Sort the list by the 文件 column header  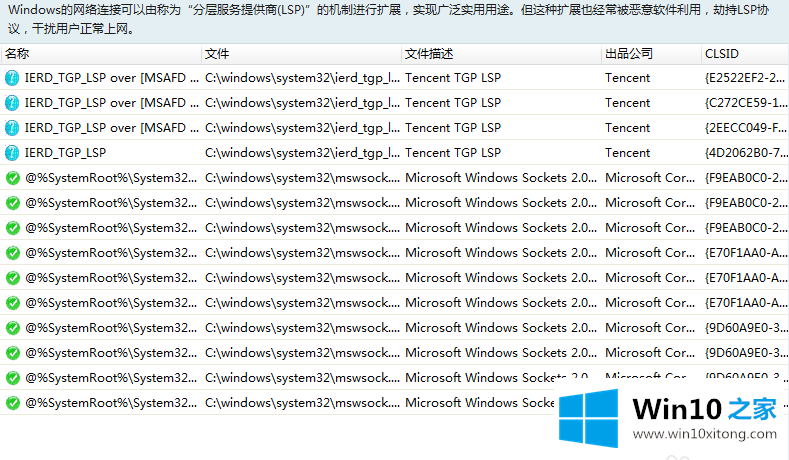click(x=301, y=54)
